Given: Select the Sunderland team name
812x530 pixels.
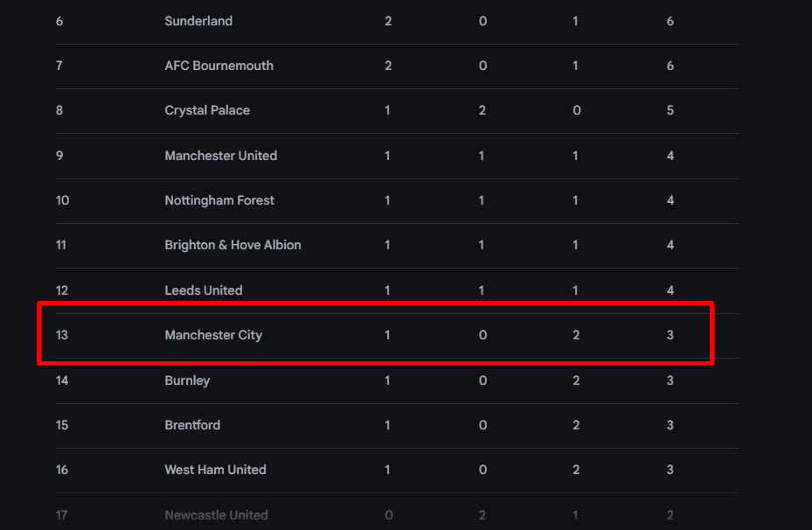Looking at the screenshot, I should (x=198, y=21).
